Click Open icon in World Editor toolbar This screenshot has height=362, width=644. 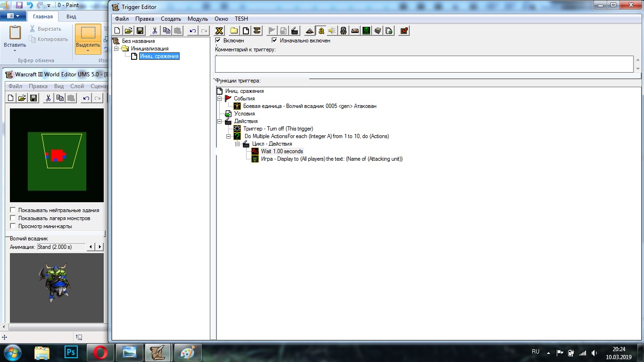tap(22, 98)
